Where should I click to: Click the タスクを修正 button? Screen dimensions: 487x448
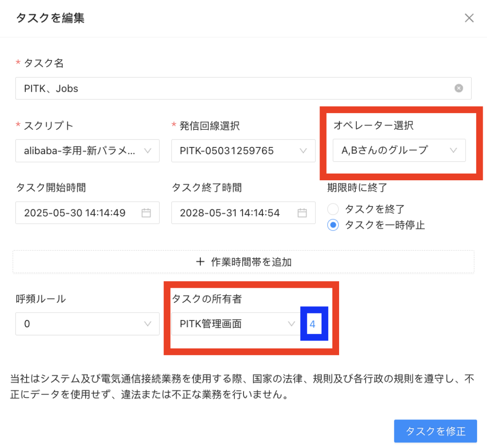pyautogui.click(x=436, y=431)
